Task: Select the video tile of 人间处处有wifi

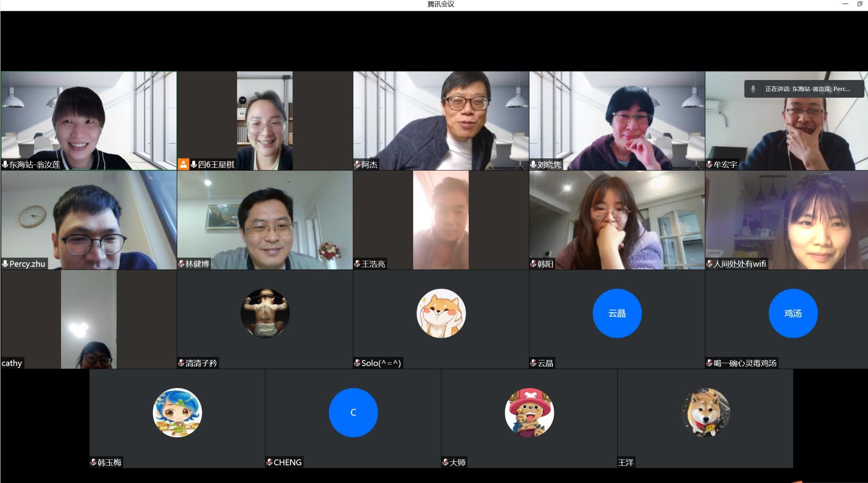Action: [x=787, y=220]
